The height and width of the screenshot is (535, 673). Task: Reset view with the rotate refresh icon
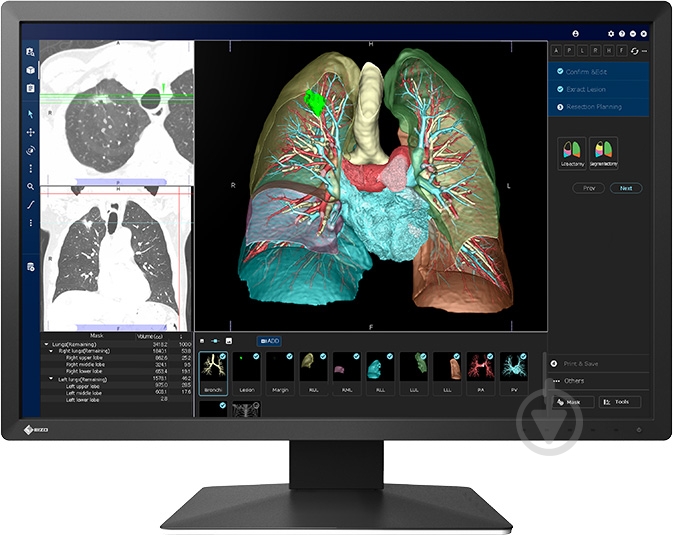[x=634, y=51]
